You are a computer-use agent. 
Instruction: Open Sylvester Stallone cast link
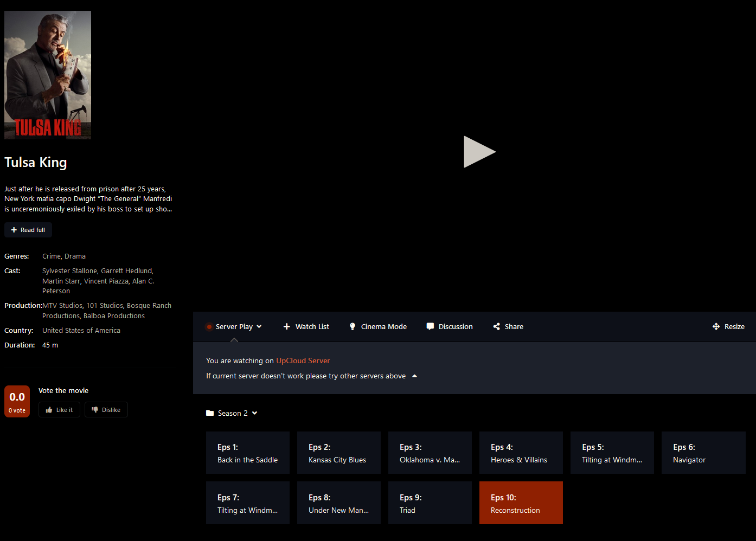70,270
